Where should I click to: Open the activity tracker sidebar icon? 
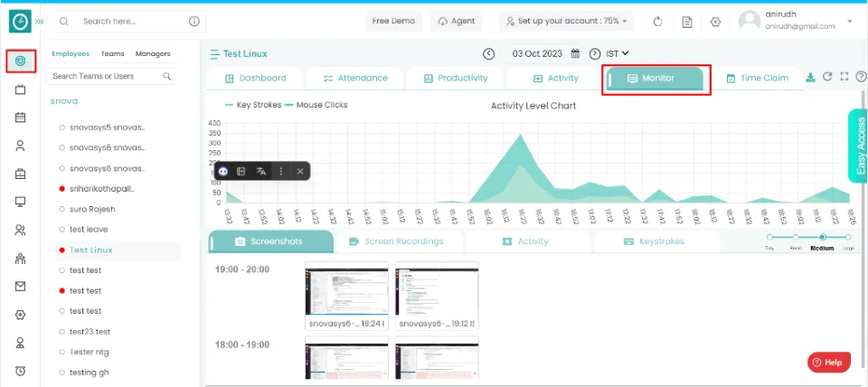tap(20, 61)
